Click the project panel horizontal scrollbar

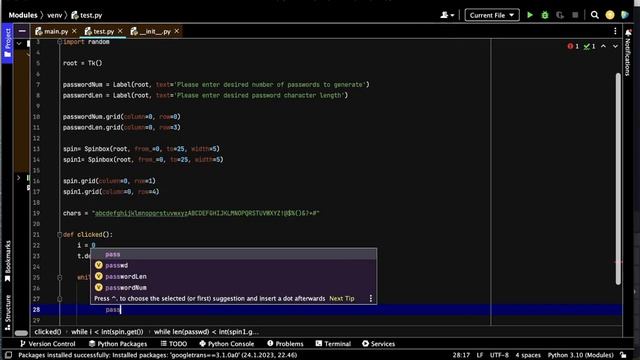click(x=21, y=333)
